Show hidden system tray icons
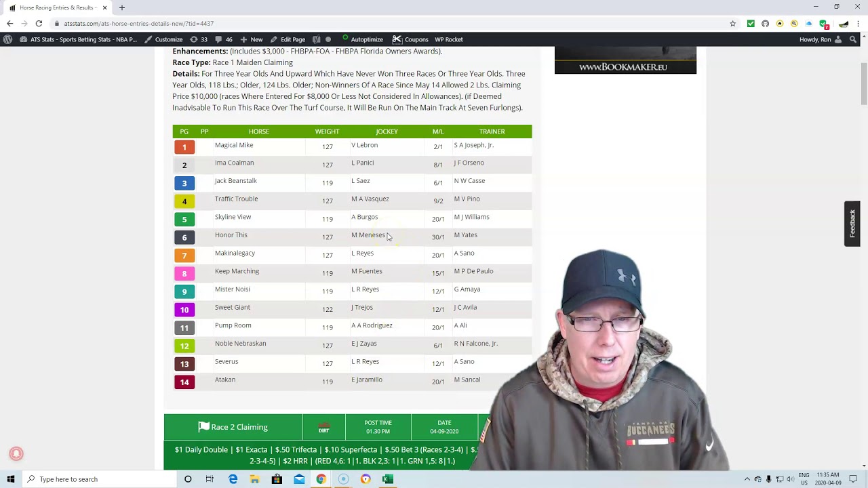Image resolution: width=868 pixels, height=488 pixels. tap(747, 479)
